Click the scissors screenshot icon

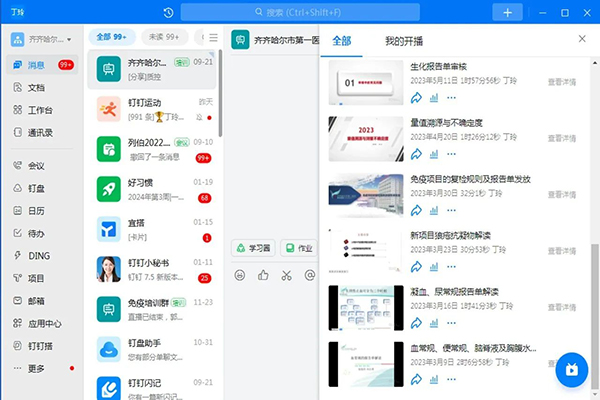coord(287,275)
